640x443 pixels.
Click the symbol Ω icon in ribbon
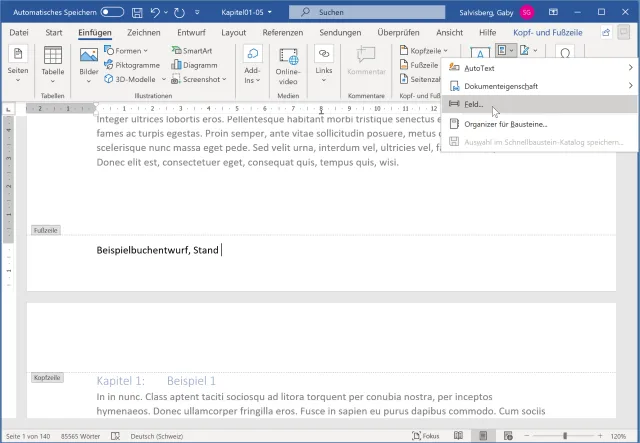pos(565,53)
